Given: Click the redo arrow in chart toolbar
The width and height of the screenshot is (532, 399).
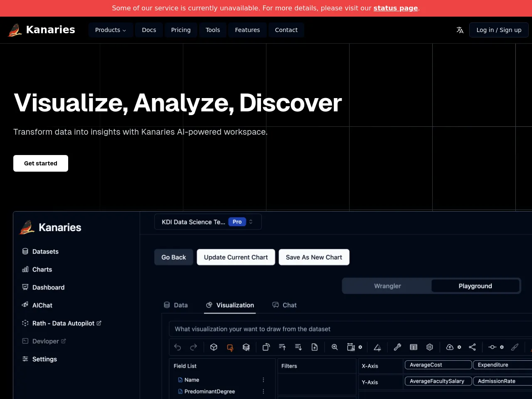Looking at the screenshot, I should click(194, 347).
